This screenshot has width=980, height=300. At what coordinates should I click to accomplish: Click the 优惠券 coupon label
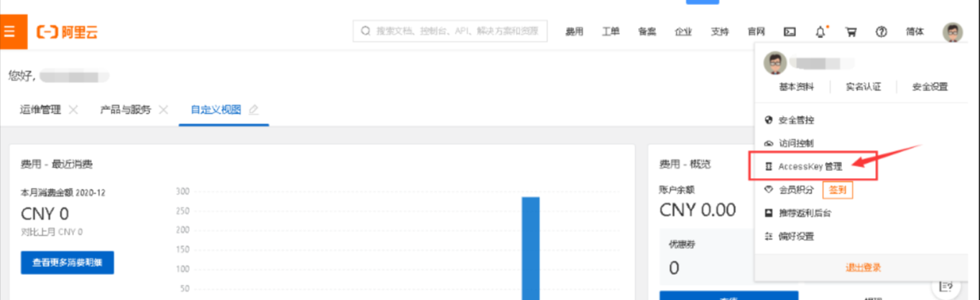tap(682, 244)
